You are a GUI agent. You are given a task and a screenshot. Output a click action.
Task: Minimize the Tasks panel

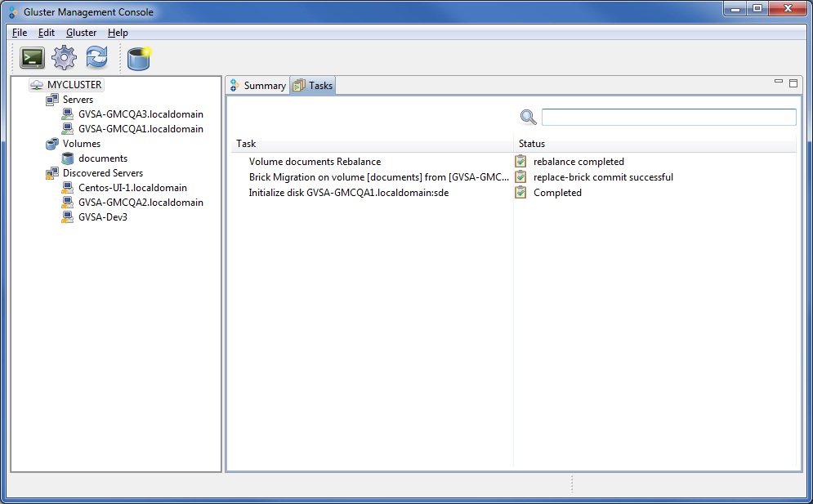(779, 82)
